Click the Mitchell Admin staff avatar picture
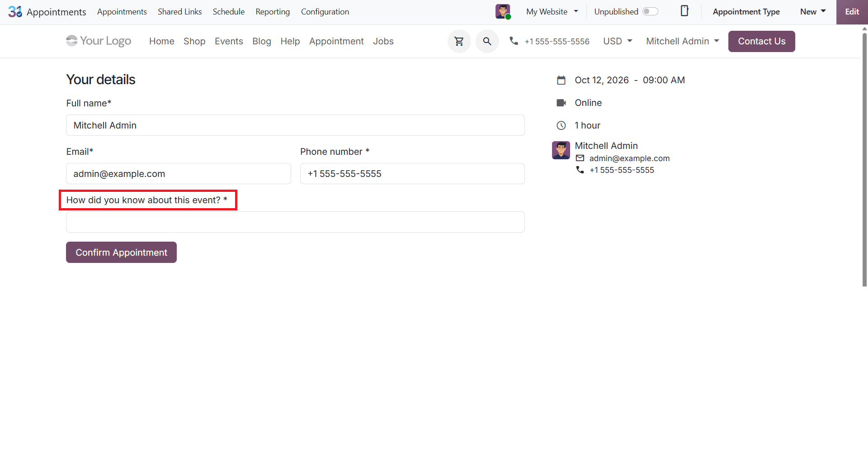Image resolution: width=868 pixels, height=467 pixels. (x=561, y=150)
